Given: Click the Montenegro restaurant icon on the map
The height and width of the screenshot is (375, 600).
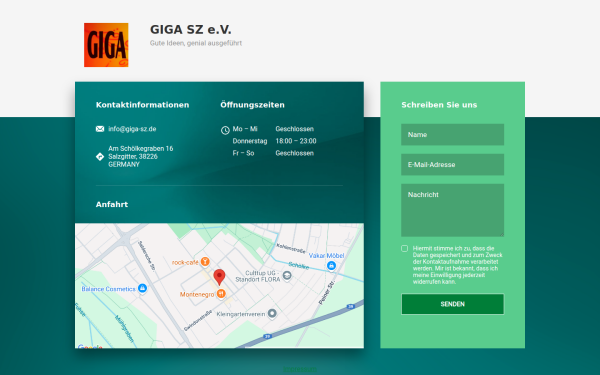Looking at the screenshot, I should (x=221, y=294).
